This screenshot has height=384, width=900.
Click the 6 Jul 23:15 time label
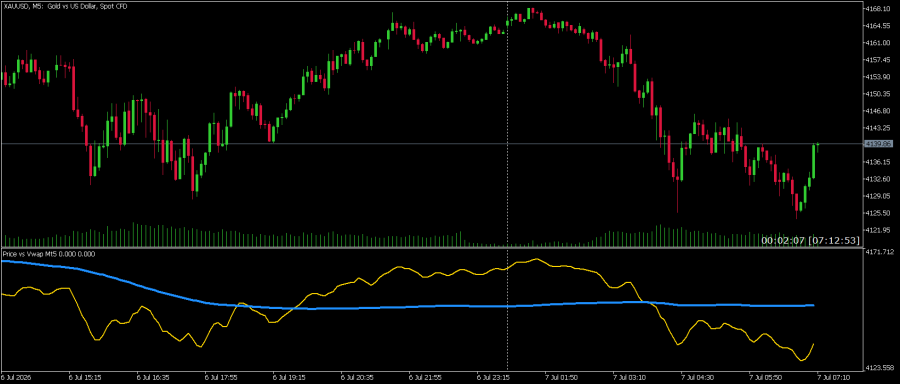(x=494, y=378)
